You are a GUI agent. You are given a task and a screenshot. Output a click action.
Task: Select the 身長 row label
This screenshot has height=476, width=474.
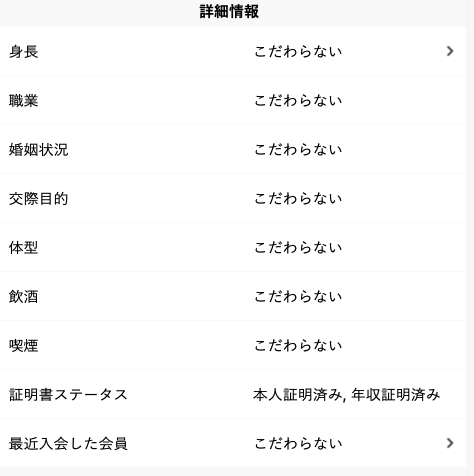pos(23,52)
